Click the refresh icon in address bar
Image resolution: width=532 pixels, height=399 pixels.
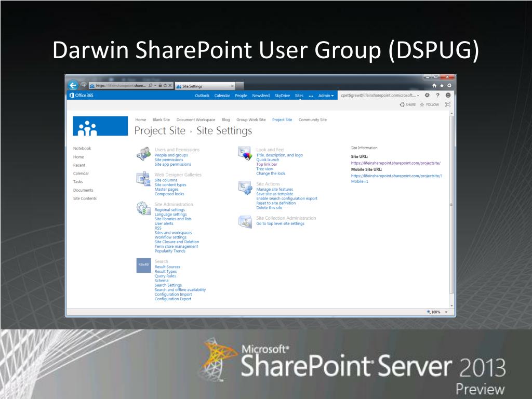165,86
